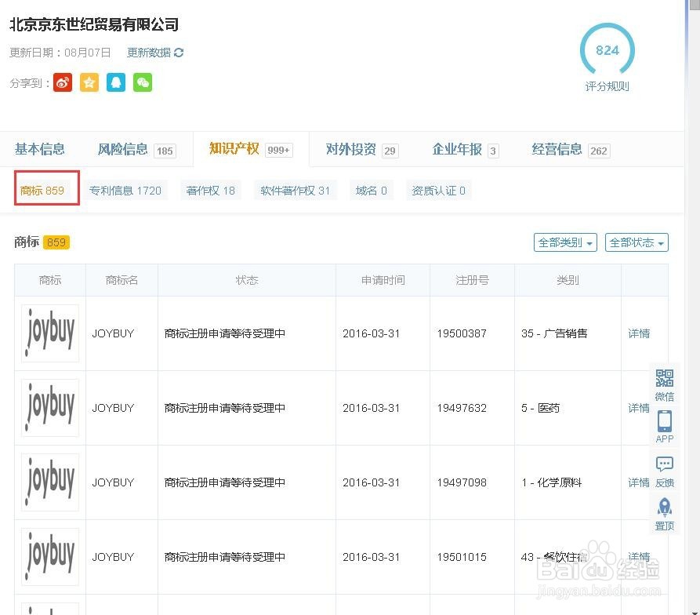Open the 企业年报 tab

point(465,149)
